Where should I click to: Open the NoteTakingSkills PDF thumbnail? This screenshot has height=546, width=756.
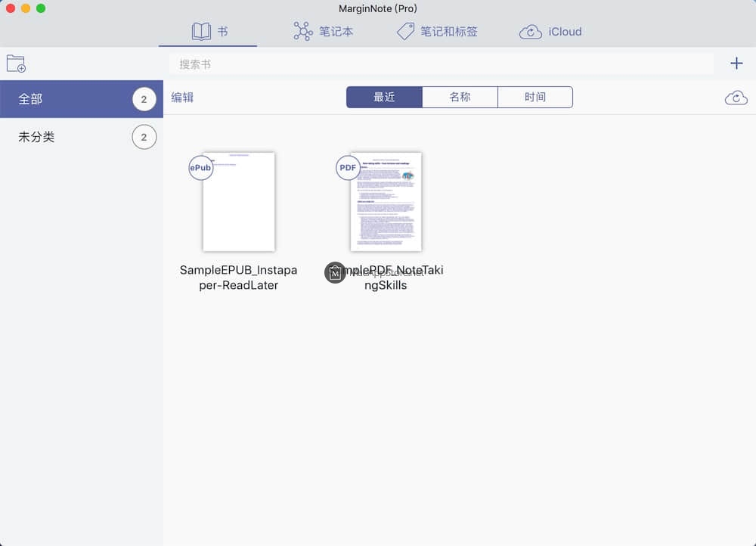(386, 202)
